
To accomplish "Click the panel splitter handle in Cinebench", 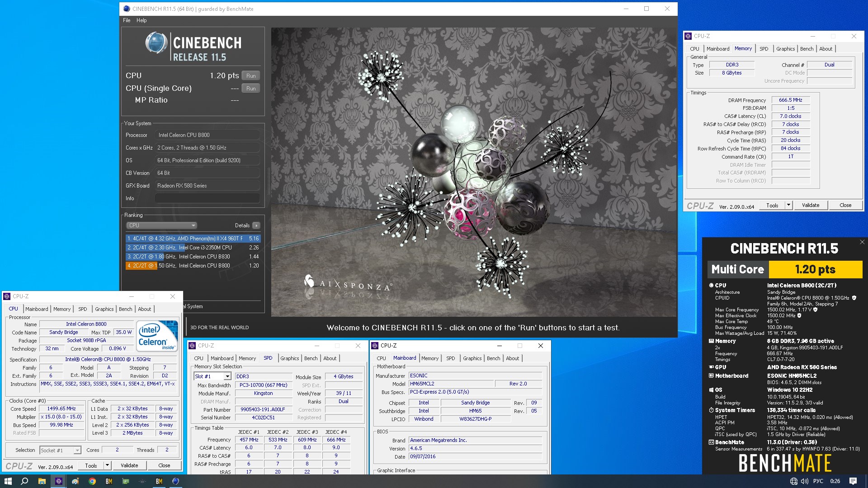I will tap(269, 181).
